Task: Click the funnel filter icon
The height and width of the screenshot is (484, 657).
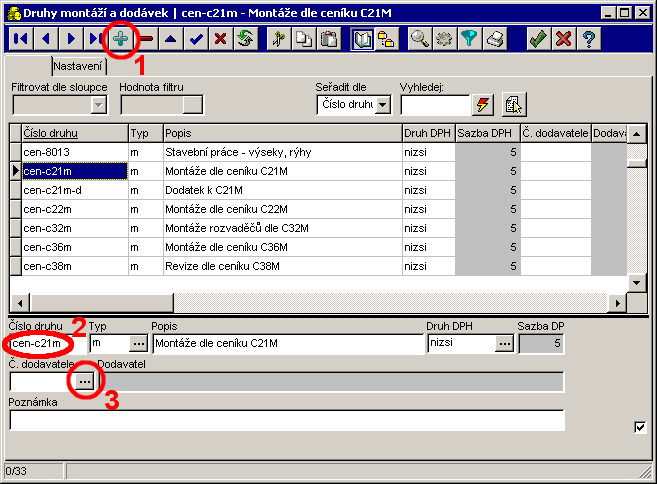Action: pos(469,39)
